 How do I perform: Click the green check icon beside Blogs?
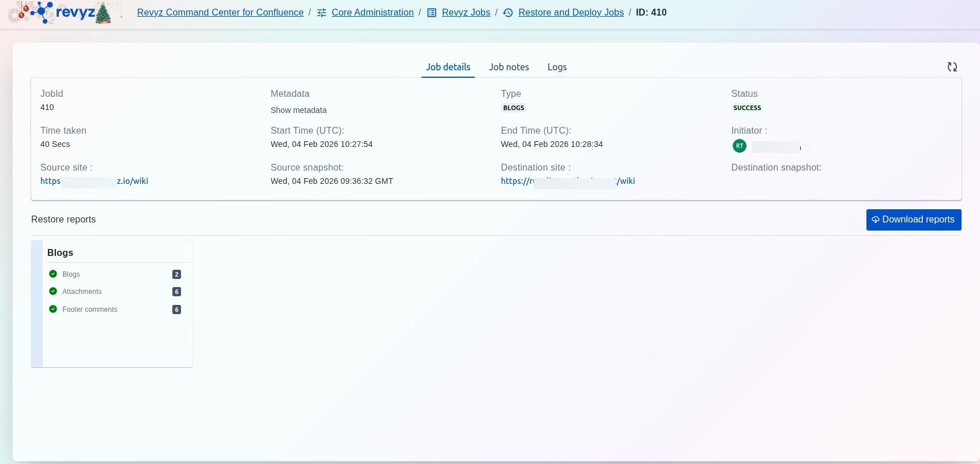pos(53,274)
